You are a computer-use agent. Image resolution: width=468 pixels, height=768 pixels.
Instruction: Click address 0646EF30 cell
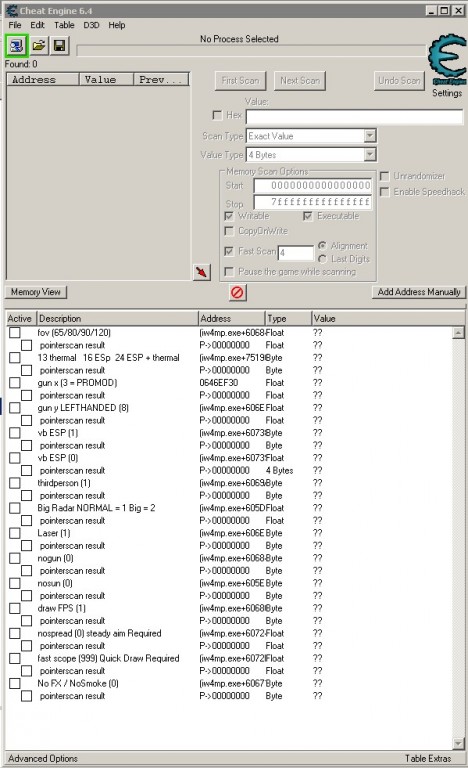(x=219, y=383)
